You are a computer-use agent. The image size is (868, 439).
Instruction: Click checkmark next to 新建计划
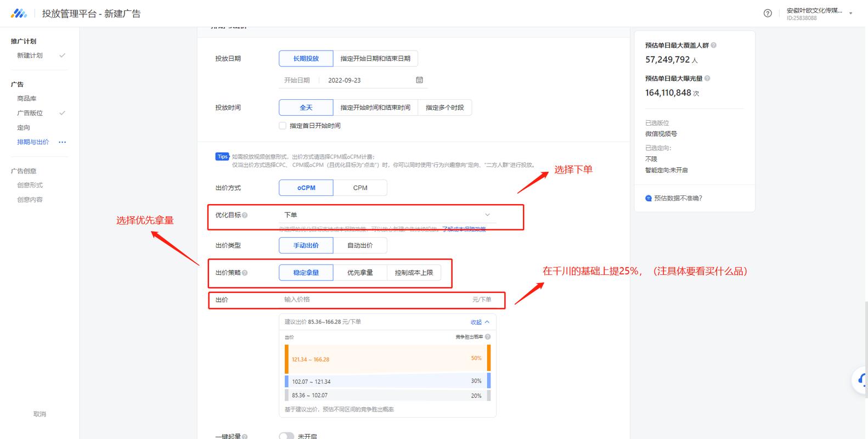click(x=62, y=55)
